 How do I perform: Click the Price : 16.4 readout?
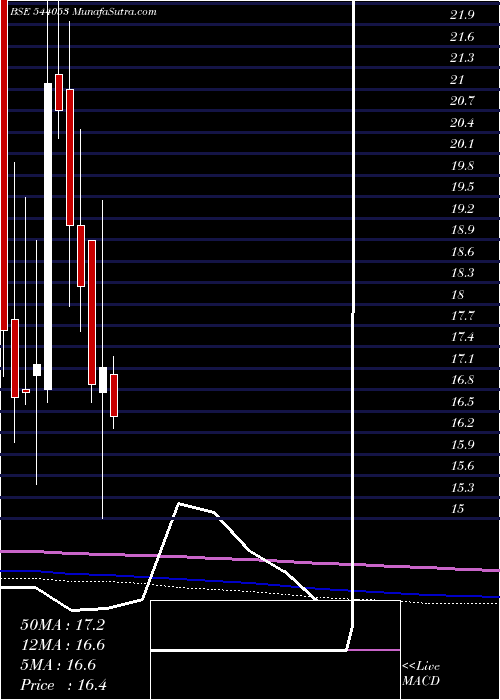pos(63,685)
